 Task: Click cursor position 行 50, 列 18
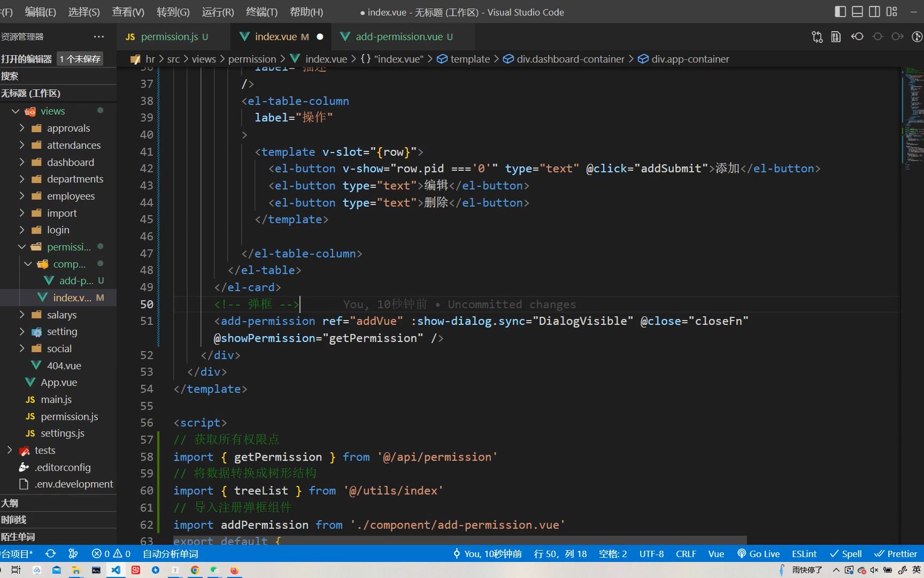[x=560, y=554]
